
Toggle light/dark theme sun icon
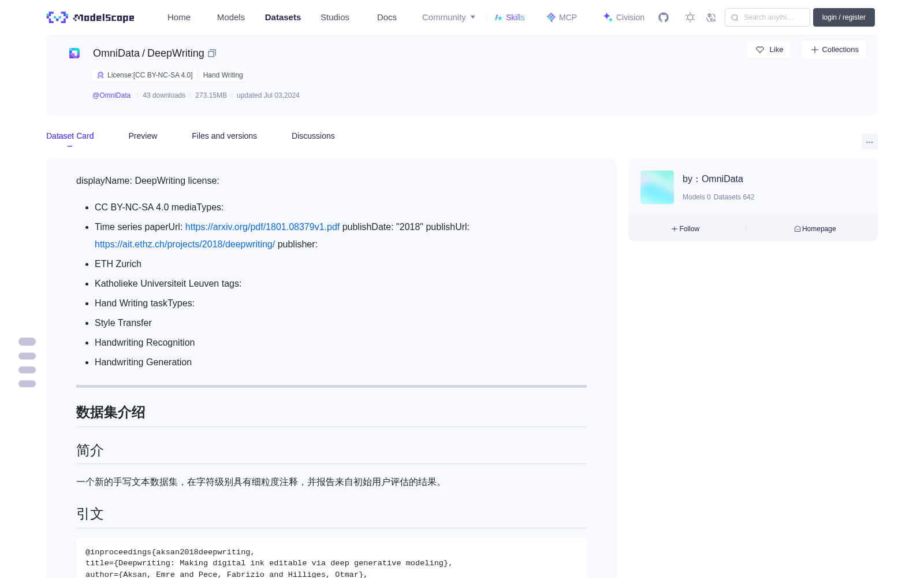(690, 17)
